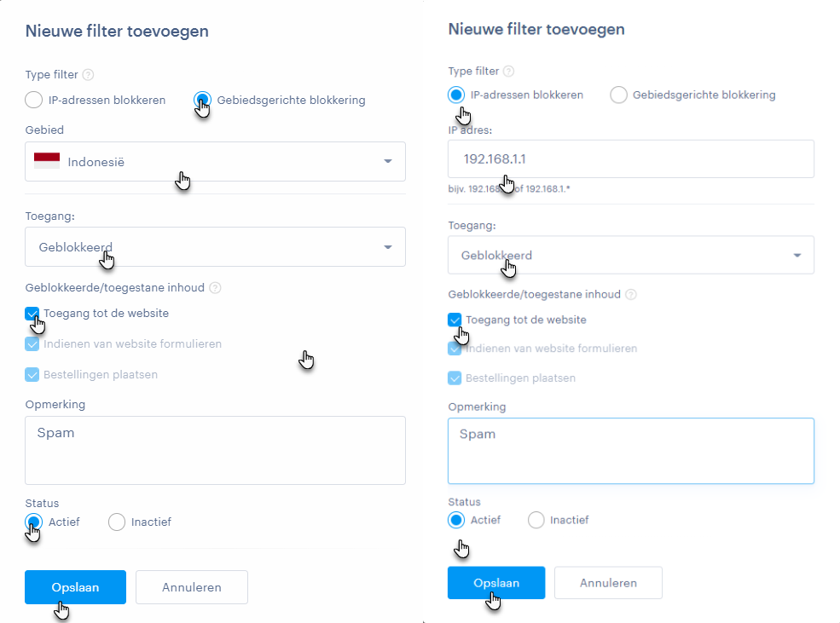Open help icon for right Geblokkeerde/toegestane inhoud
Screen dimensions: 840x623
click(x=631, y=294)
